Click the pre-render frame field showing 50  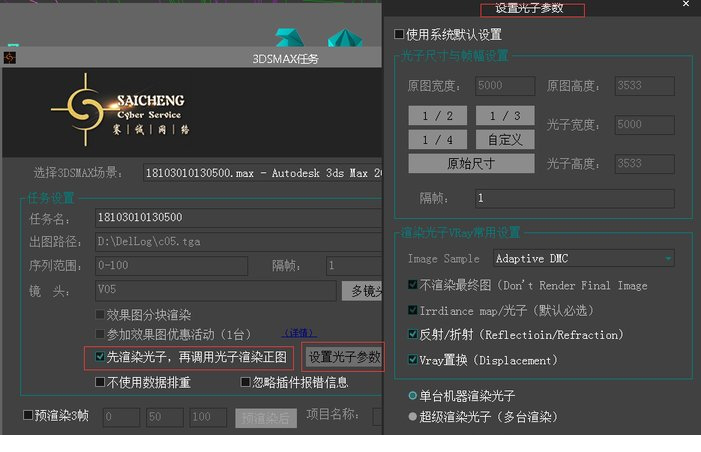click(x=165, y=417)
